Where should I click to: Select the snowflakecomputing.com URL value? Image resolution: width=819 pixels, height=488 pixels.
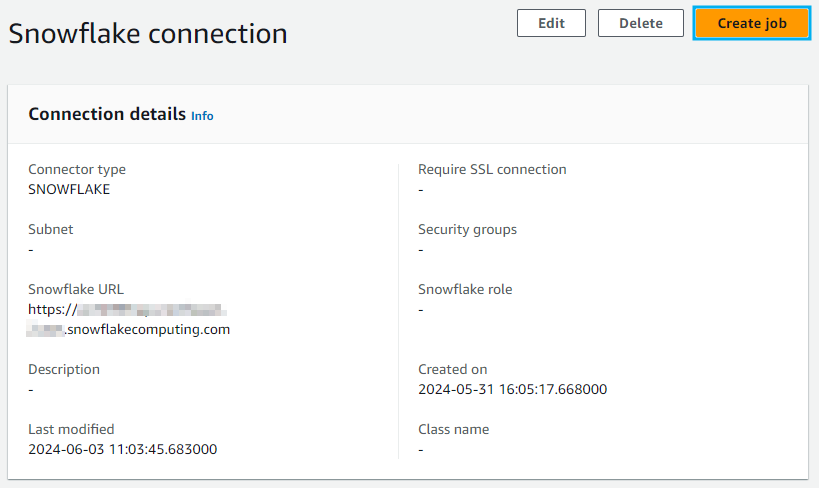[x=129, y=319]
